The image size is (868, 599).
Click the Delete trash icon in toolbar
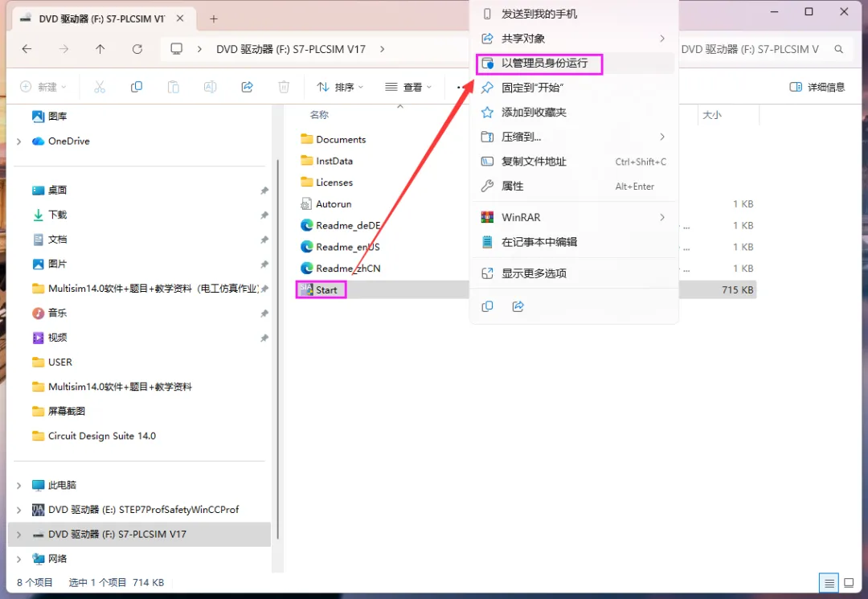point(284,87)
